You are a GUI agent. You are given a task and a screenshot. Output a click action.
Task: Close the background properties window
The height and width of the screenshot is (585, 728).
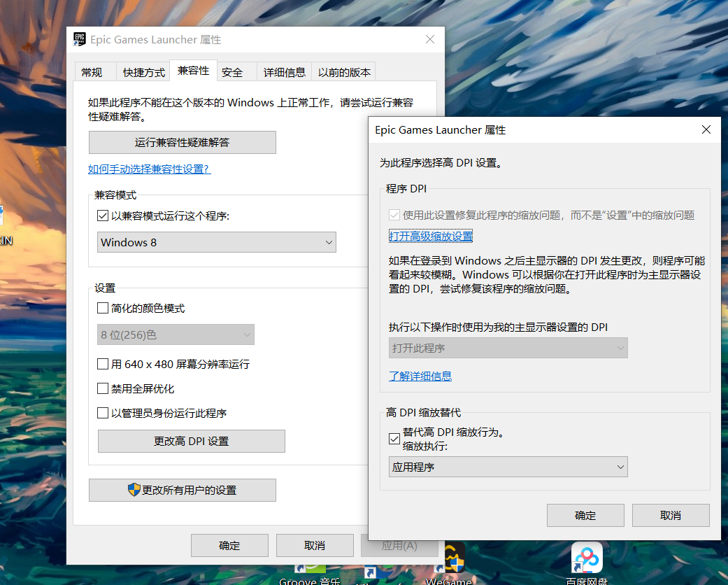tap(430, 39)
